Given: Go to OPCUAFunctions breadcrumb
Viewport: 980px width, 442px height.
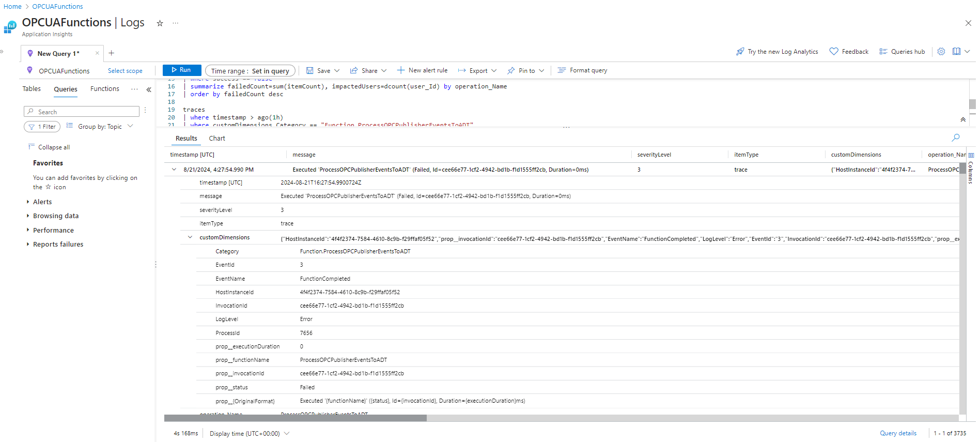Looking at the screenshot, I should coord(57,6).
